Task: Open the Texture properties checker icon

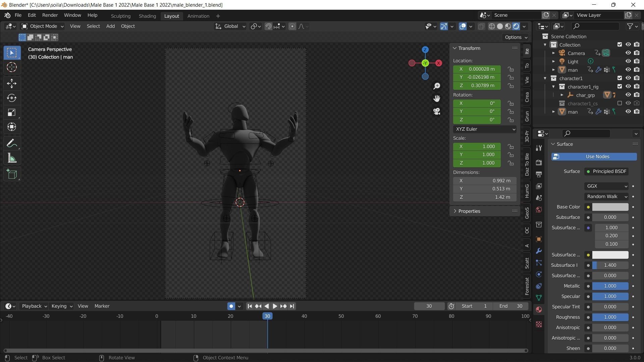Action: (x=539, y=324)
